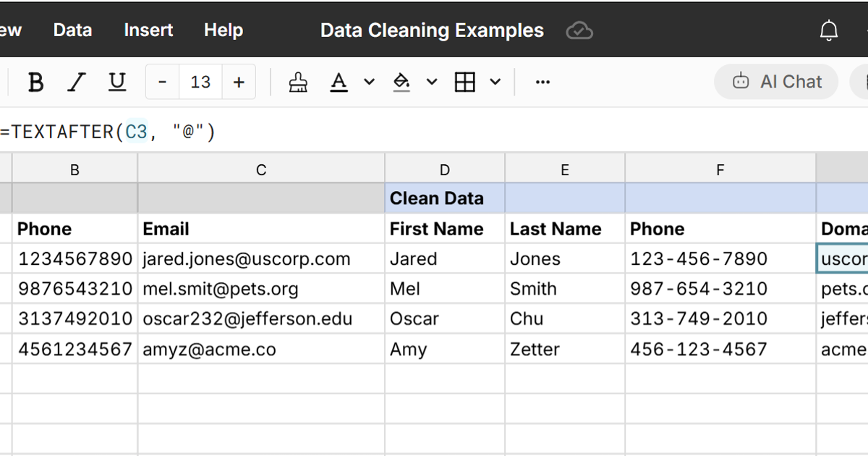The width and height of the screenshot is (868, 456).
Task: Open the AI Chat panel
Action: (x=776, y=82)
